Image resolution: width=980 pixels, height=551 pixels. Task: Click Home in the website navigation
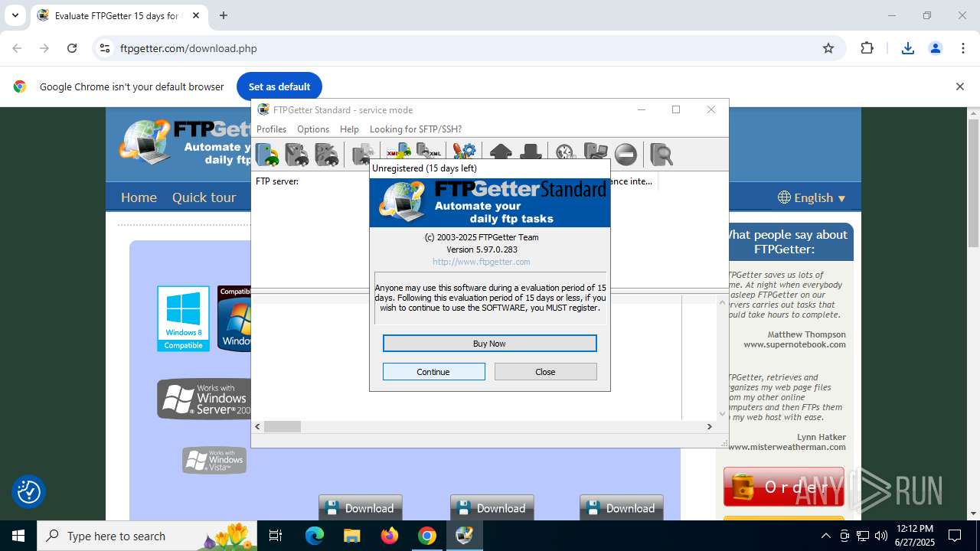(139, 197)
